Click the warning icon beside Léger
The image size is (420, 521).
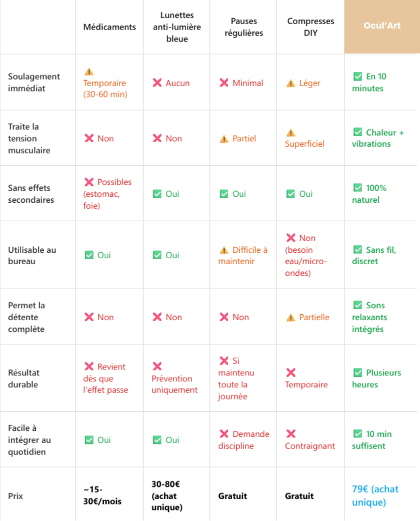(290, 84)
